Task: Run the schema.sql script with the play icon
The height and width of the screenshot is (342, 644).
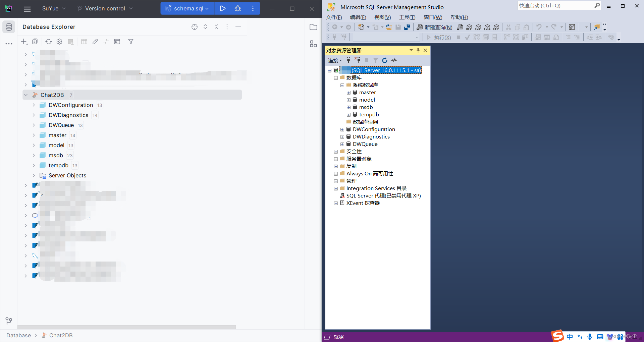Action: click(223, 8)
